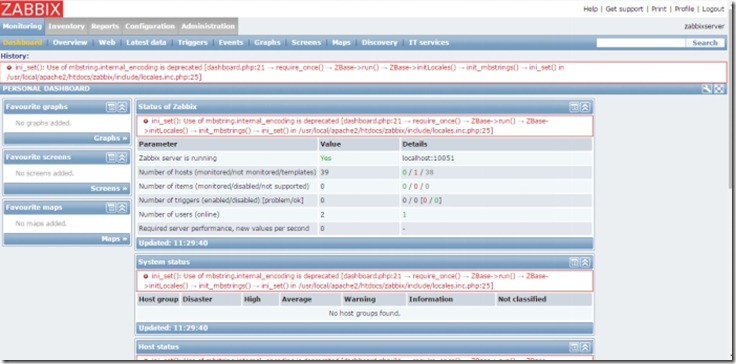Collapse the Favourite screens widget
Viewport: 736px width, 364px height.
tap(122, 157)
